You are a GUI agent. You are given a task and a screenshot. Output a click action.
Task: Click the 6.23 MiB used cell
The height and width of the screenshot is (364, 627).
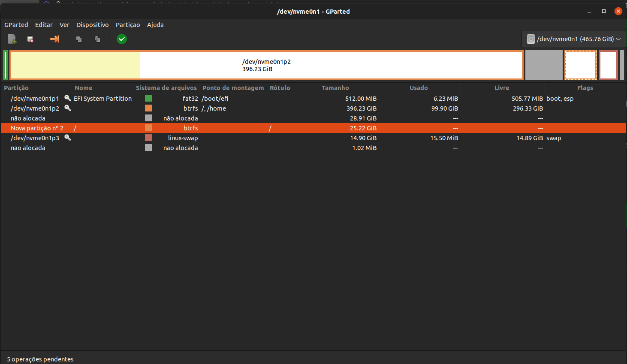[446, 98]
